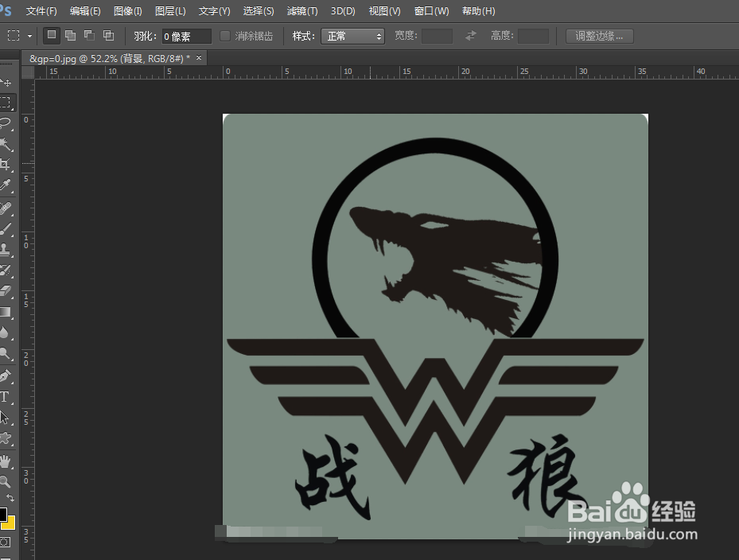
Task: Click the 调整边缘 refine edge button
Action: click(x=600, y=36)
